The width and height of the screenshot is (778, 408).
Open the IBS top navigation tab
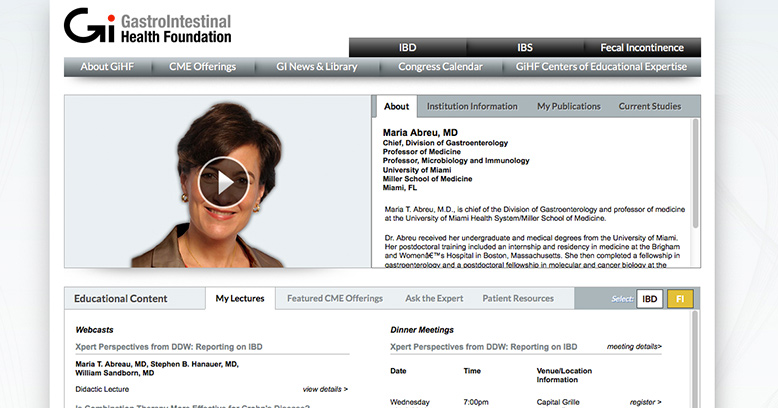click(525, 48)
